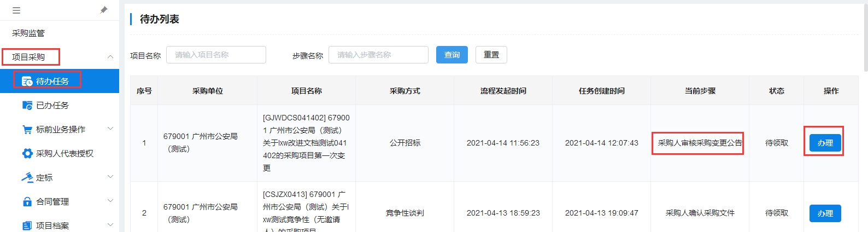Expand the 定标 submenu arrow
The height and width of the screenshot is (232, 868).
coord(110,177)
